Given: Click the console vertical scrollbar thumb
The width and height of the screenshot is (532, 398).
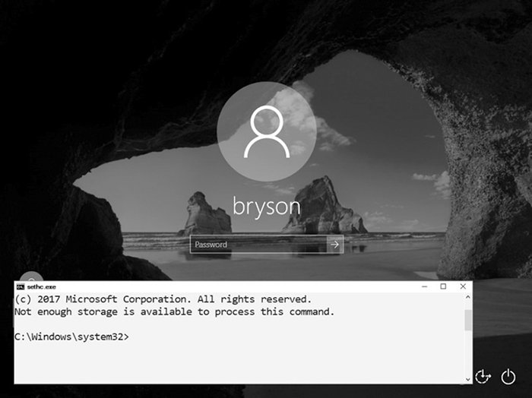Looking at the screenshot, I should coord(467,319).
